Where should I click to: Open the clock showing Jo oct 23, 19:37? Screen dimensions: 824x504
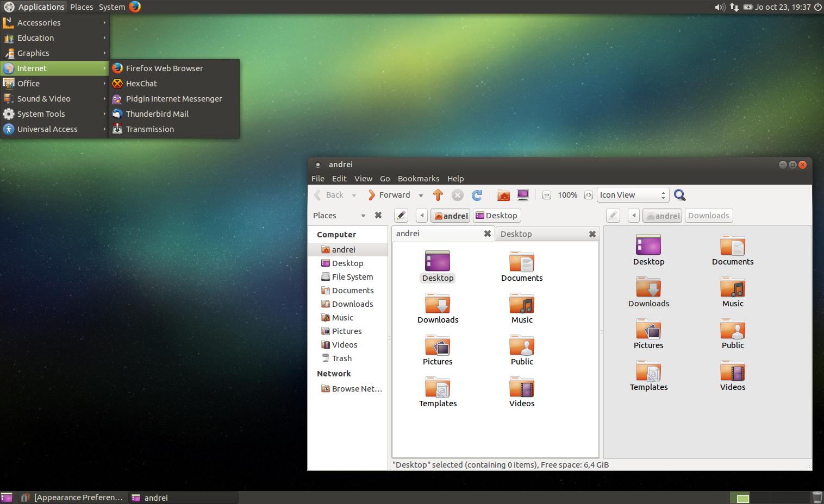783,7
